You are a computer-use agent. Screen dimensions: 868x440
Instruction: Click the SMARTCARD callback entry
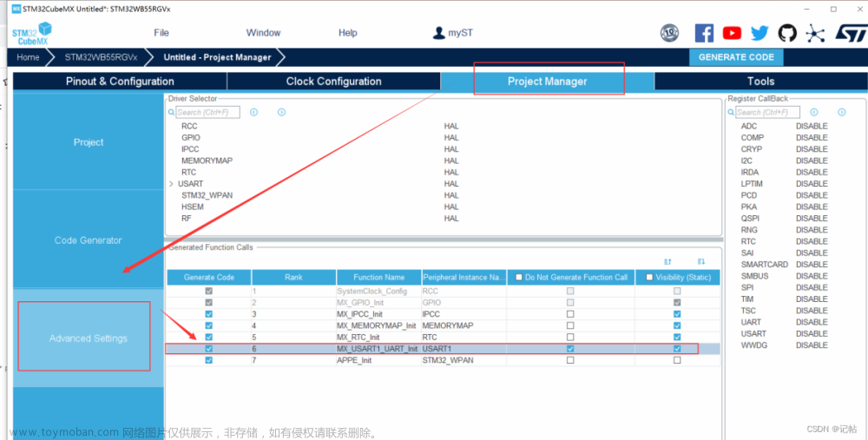pos(765,265)
